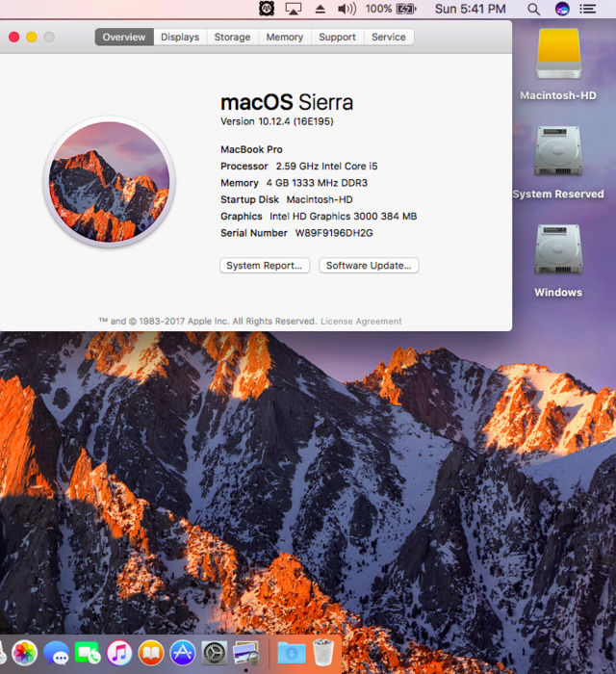This screenshot has width=616, height=674.
Task: Switch to the Memory tab
Action: (x=285, y=37)
